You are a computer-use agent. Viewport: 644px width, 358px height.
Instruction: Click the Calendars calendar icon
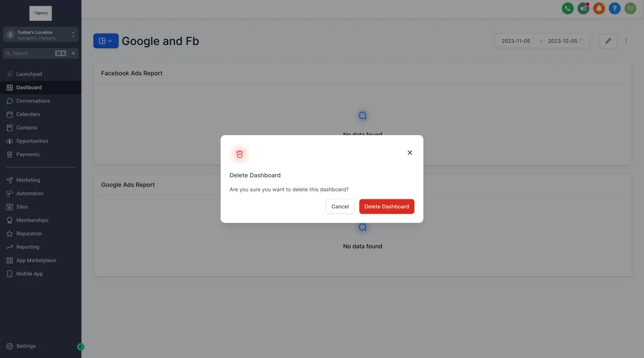pos(10,114)
